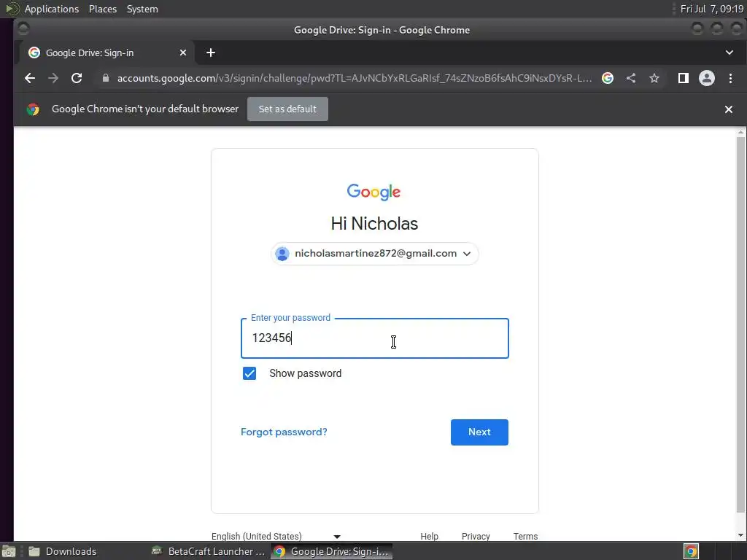This screenshot has width=747, height=560.
Task: Dismiss the default browser infobar
Action: click(x=729, y=109)
